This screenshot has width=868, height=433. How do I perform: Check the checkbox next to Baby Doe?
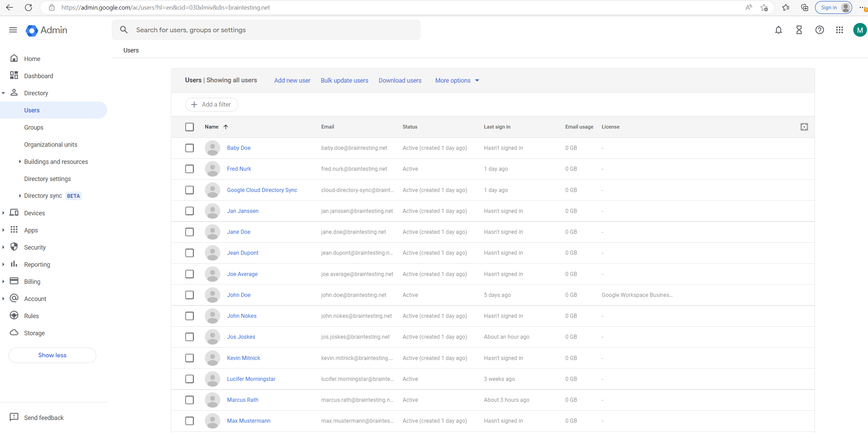pos(189,148)
